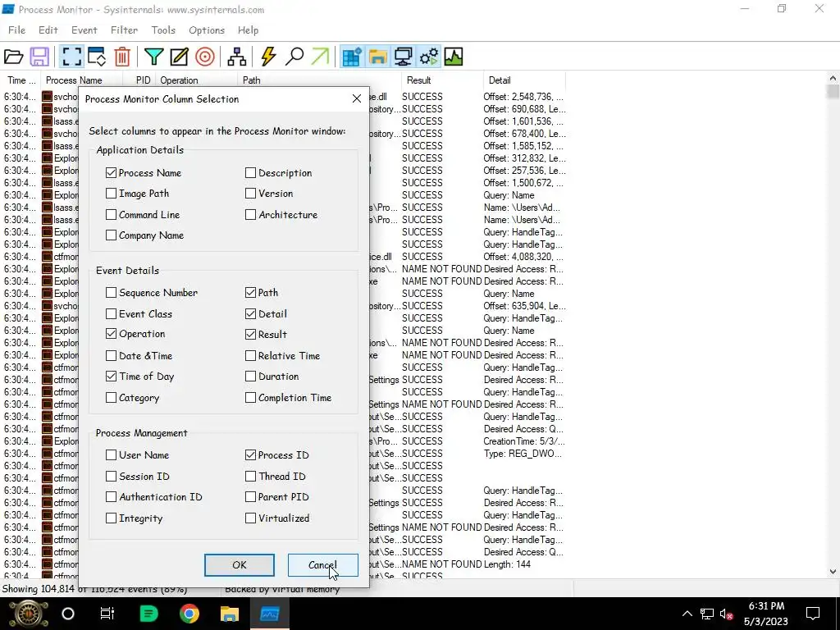Open the Filter funnel icon
This screenshot has width=840, height=630.
[153, 57]
